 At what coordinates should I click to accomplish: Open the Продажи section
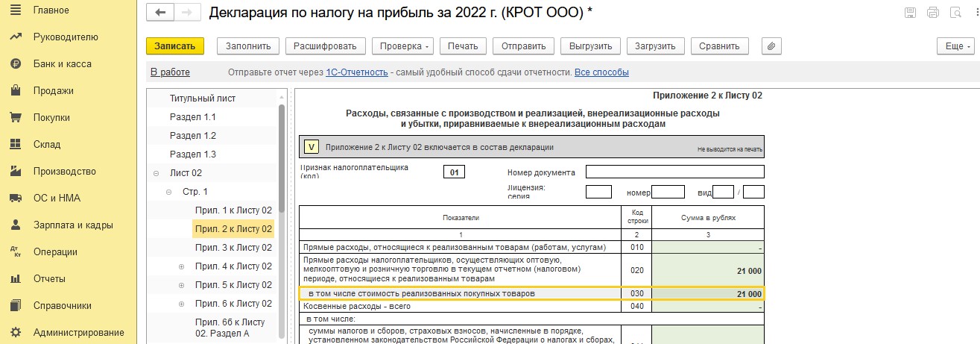click(54, 90)
